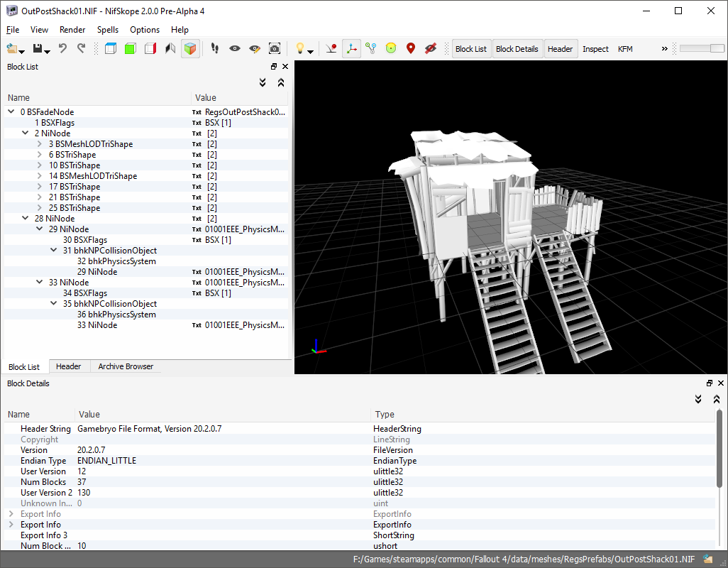Image resolution: width=728 pixels, height=568 pixels.
Task: Click the flip view icon
Action: (170, 48)
